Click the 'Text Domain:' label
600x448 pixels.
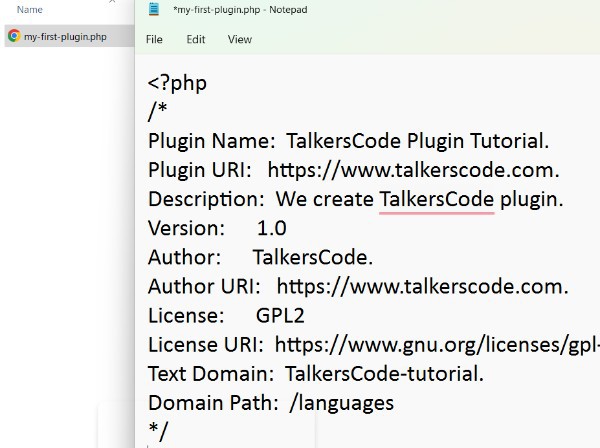tap(211, 374)
